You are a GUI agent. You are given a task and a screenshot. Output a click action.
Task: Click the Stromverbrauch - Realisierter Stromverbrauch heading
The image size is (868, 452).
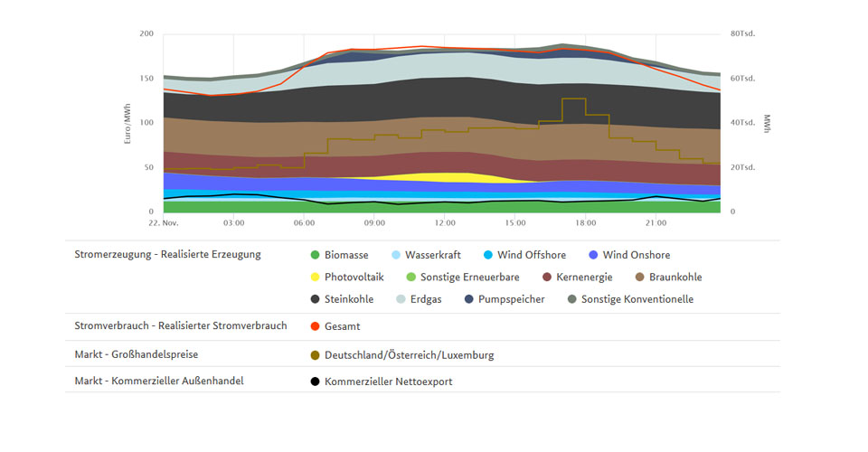181,325
